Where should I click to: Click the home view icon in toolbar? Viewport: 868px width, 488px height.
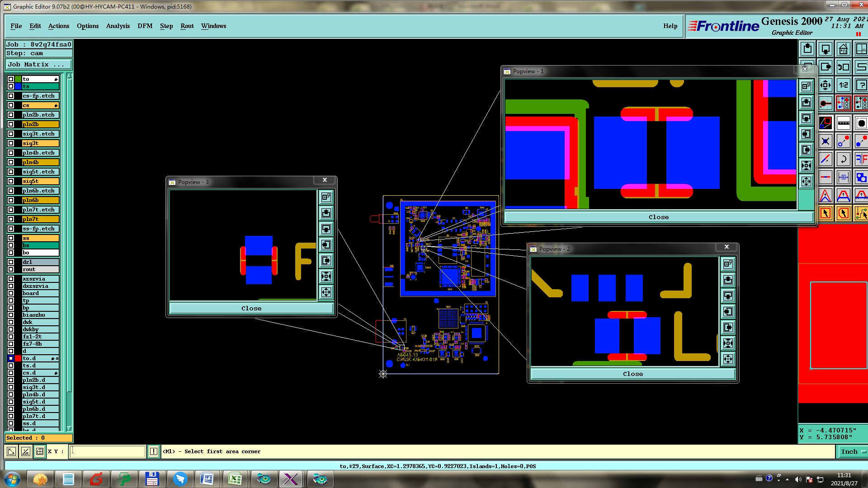tap(843, 49)
